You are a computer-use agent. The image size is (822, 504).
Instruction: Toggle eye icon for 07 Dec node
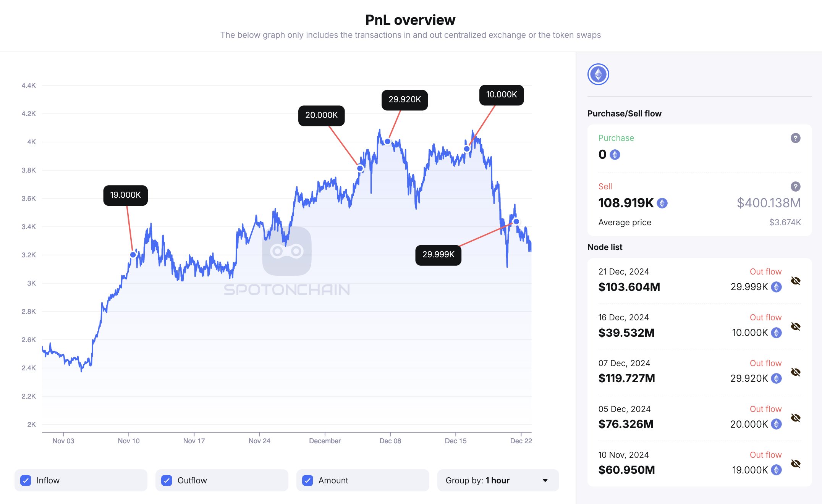pos(796,372)
